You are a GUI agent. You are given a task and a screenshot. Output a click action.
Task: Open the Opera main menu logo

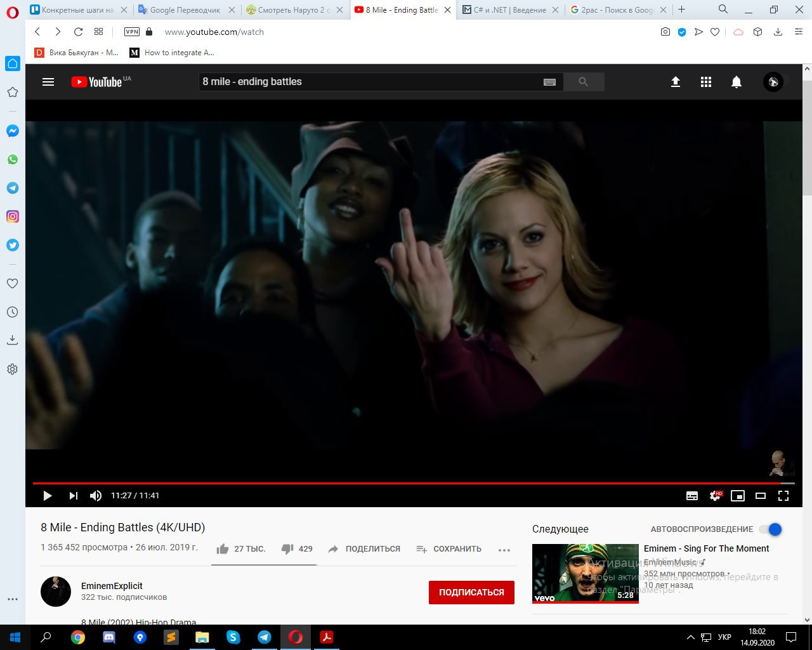(13, 12)
